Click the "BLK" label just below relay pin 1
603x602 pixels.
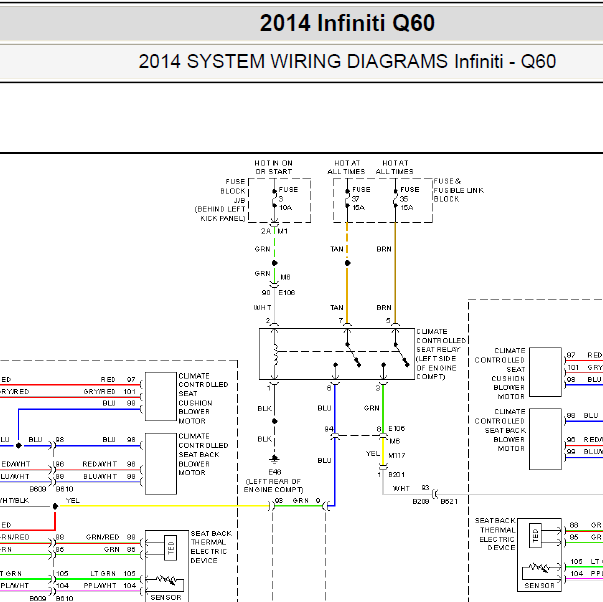[x=265, y=409]
